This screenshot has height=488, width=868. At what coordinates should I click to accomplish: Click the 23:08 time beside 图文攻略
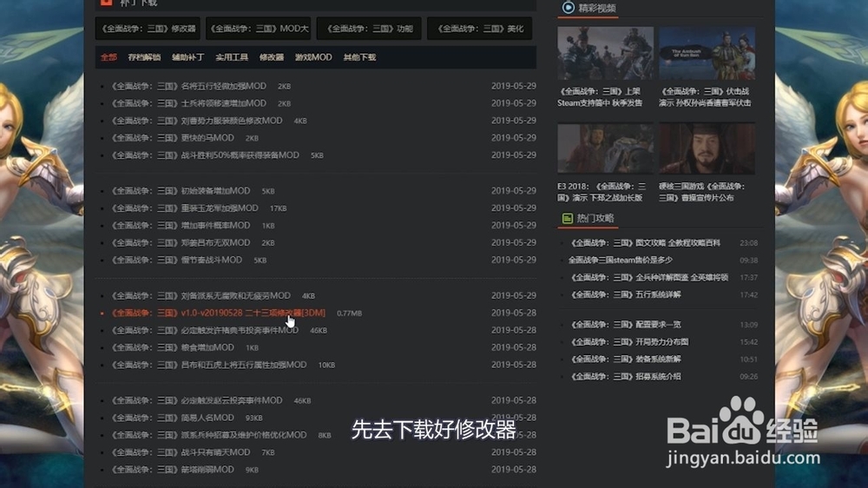[x=749, y=243]
